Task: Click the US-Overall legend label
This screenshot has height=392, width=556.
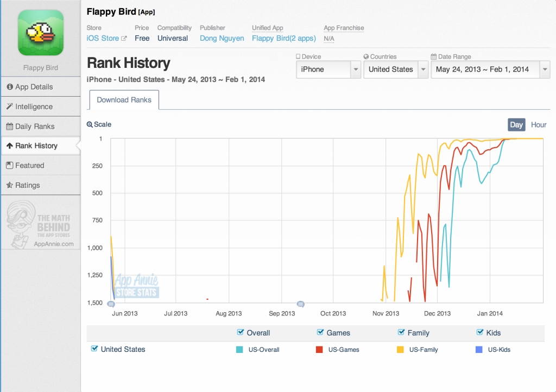Action: (x=264, y=350)
